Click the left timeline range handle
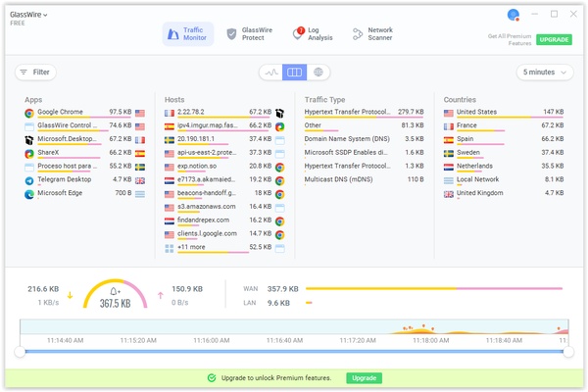This screenshot has height=392, width=588. (20, 352)
